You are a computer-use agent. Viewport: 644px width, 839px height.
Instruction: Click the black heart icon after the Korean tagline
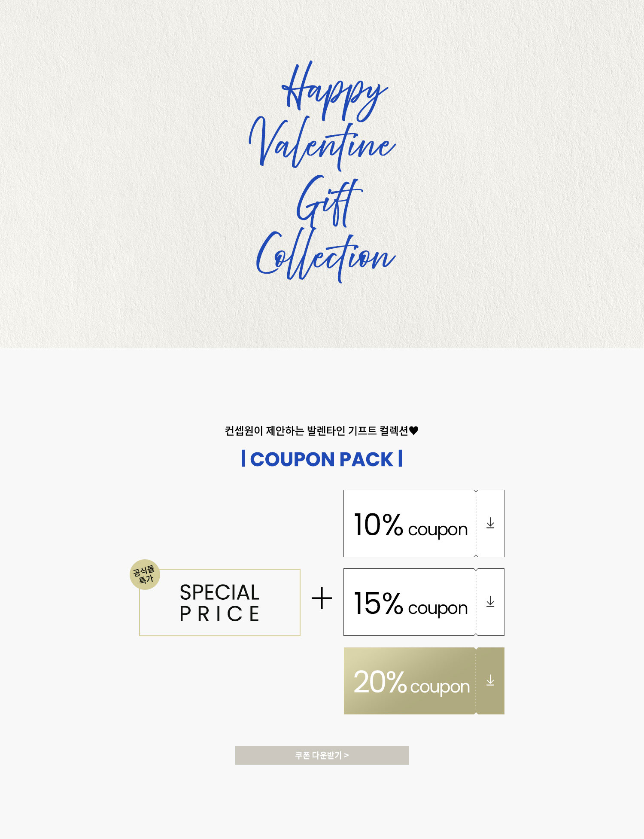413,430
